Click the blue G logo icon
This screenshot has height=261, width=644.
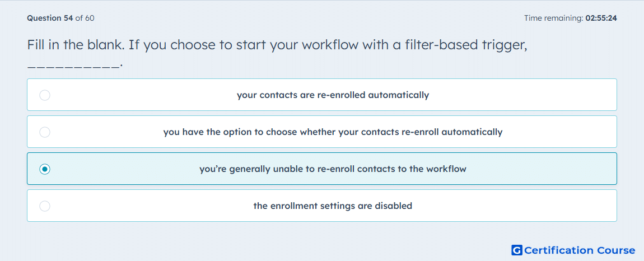(517, 250)
